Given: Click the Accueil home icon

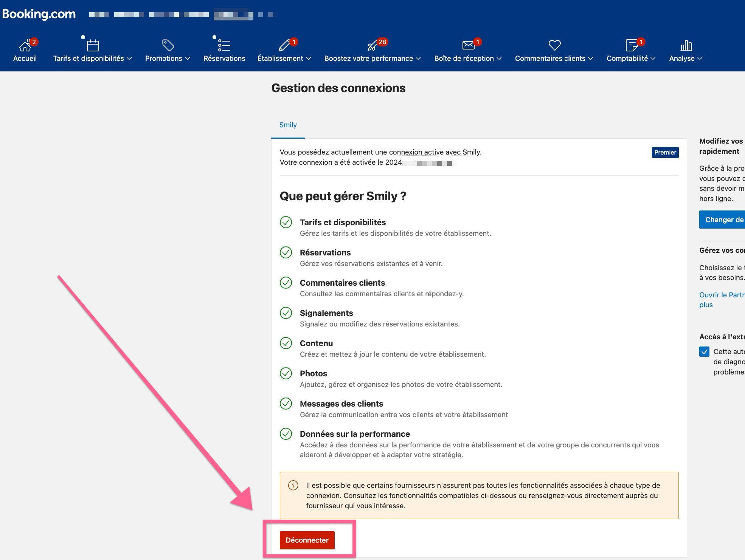Looking at the screenshot, I should [25, 46].
